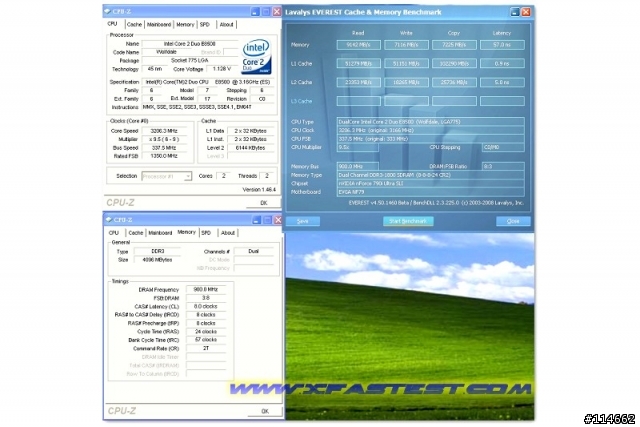Click the Package value 'Socket 775 LGA'
Screen dimensions: 640x427
tap(190, 60)
